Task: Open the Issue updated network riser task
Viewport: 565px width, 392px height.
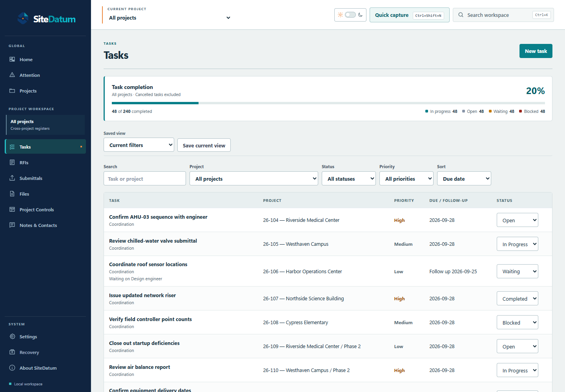Action: click(142, 295)
